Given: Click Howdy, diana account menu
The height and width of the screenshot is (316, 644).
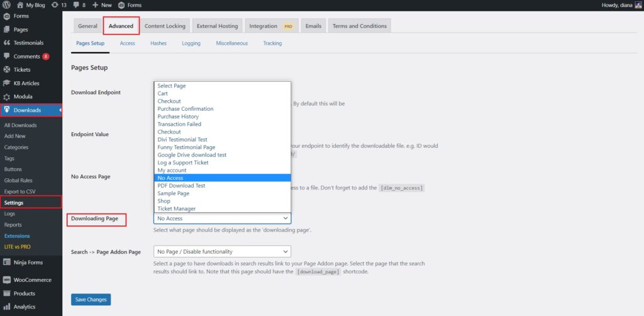Looking at the screenshot, I should click(x=621, y=5).
